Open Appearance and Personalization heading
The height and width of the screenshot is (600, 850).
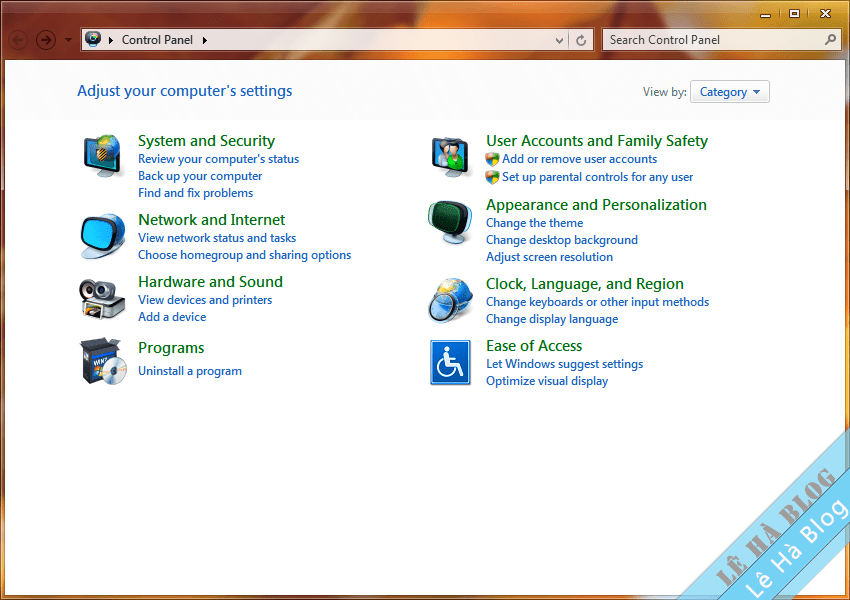596,205
